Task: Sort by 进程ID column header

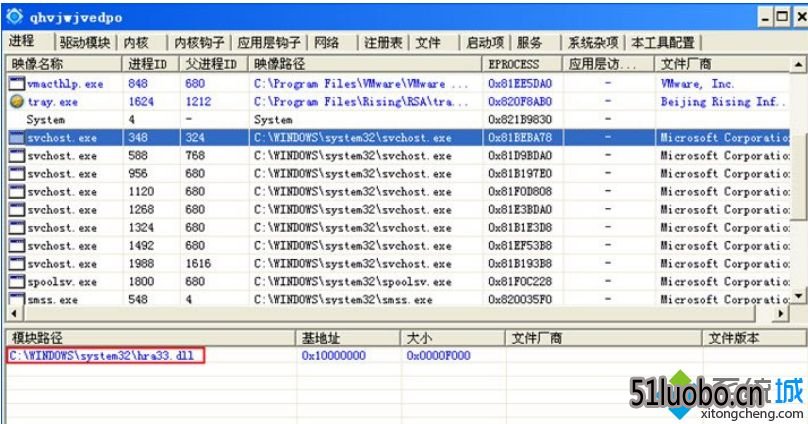Action: (150, 64)
